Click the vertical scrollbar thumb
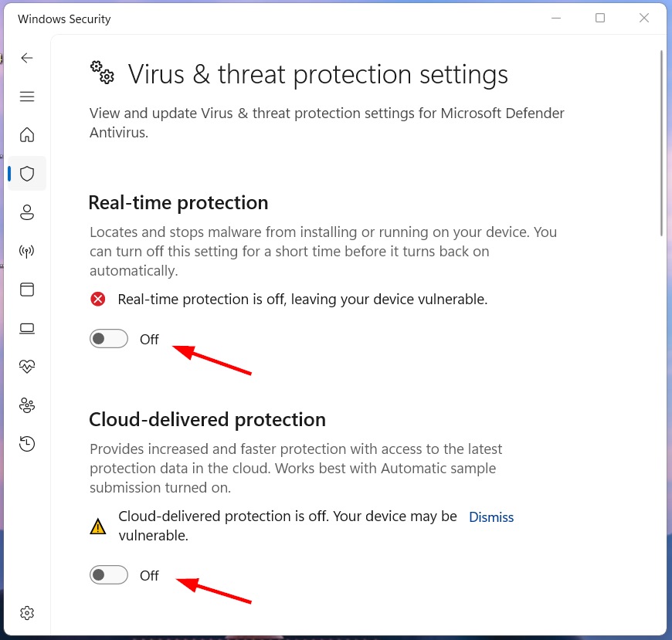672x640 pixels. 661,143
